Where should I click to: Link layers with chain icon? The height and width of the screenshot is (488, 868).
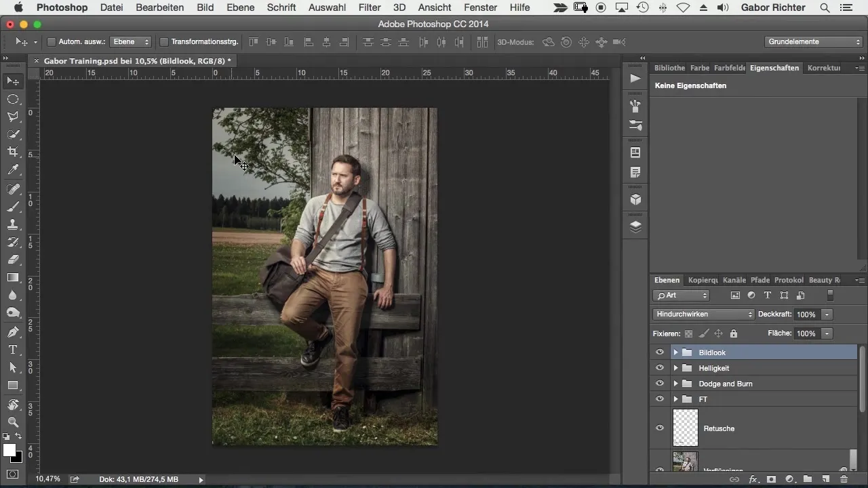(x=734, y=479)
